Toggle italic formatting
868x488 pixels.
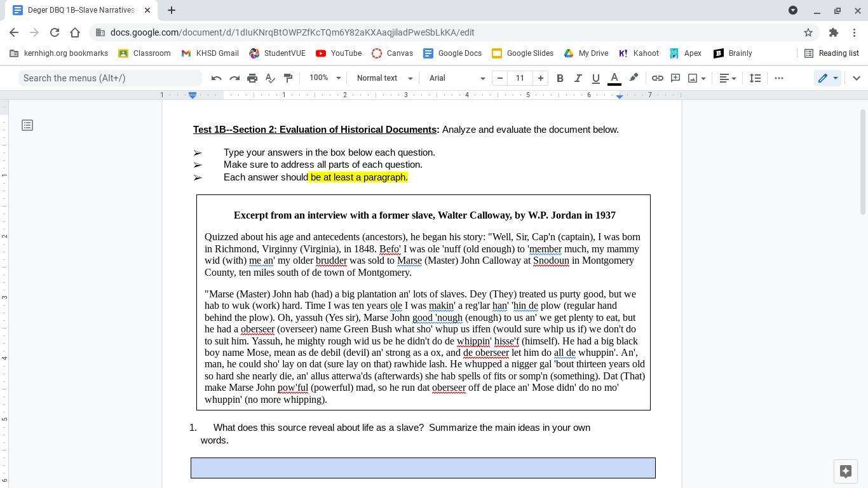[578, 78]
